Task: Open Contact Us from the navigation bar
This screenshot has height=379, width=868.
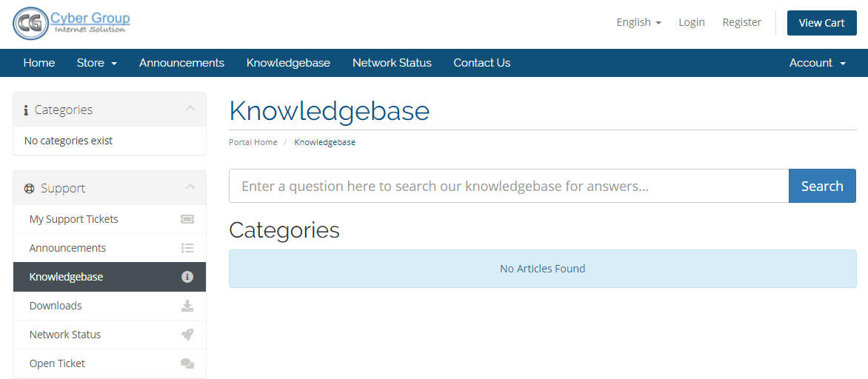Action: (481, 63)
